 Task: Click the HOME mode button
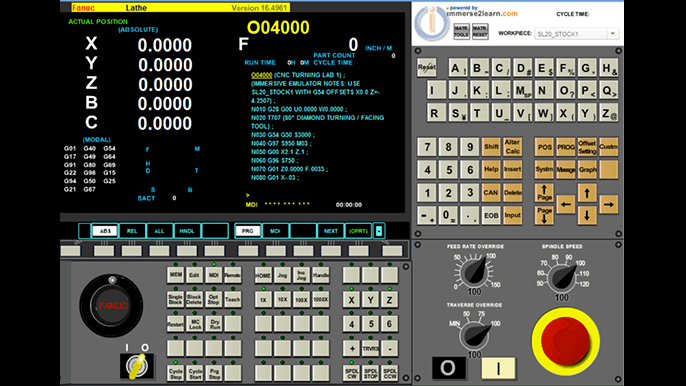[x=263, y=275]
